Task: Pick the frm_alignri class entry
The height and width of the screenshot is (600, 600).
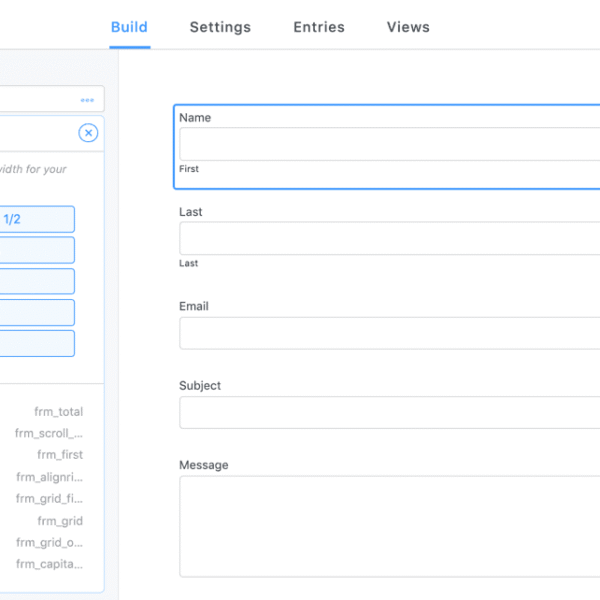Action: [50, 477]
